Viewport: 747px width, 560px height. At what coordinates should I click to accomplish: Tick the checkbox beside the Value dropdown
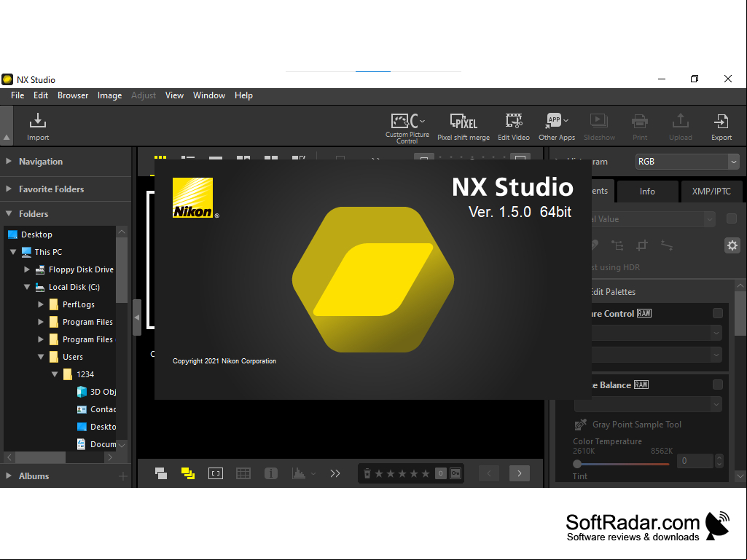[731, 218]
